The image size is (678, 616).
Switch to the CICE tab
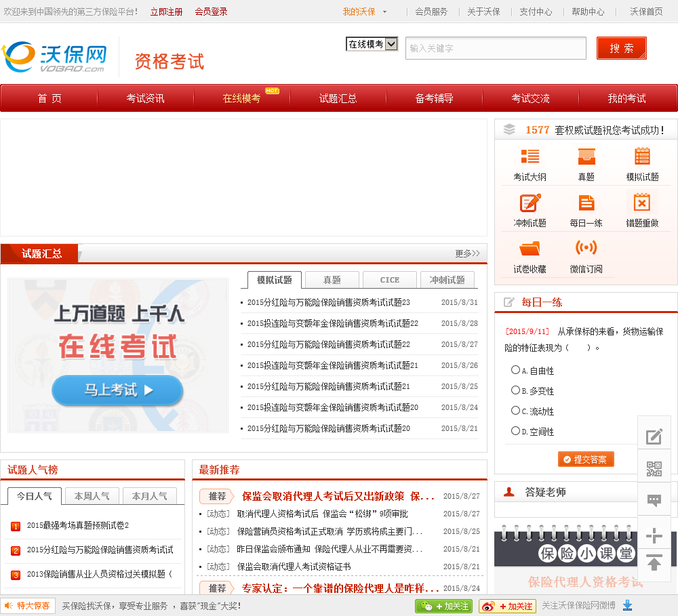click(x=390, y=280)
